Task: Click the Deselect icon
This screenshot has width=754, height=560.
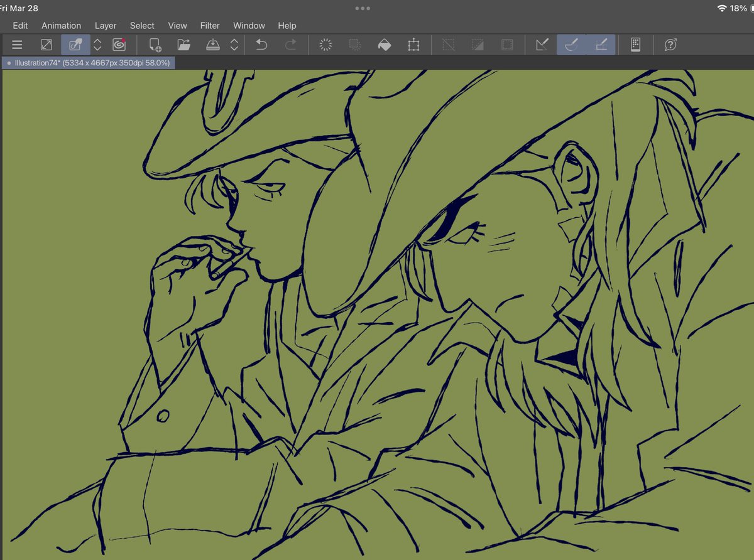Action: point(449,45)
